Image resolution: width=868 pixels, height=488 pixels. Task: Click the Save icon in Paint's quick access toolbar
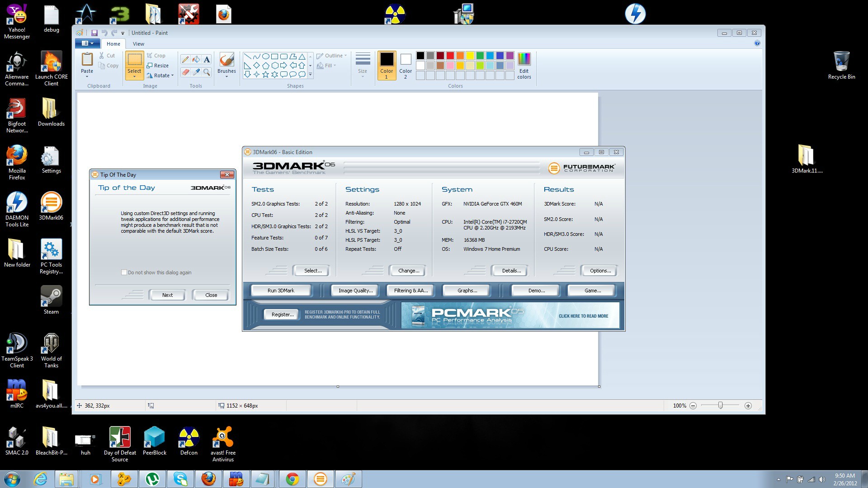tap(94, 33)
